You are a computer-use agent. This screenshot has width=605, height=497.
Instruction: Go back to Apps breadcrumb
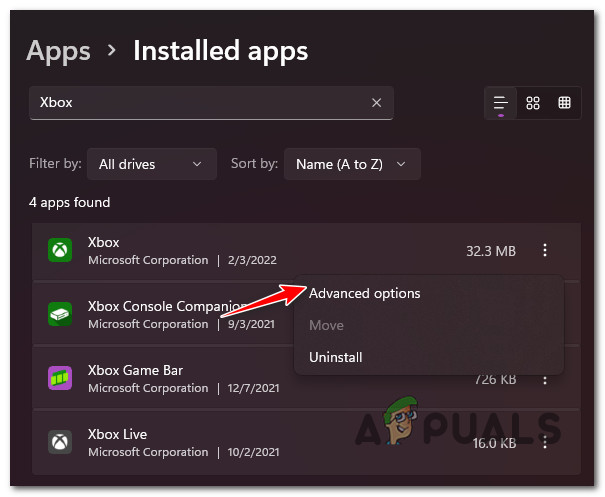(58, 49)
